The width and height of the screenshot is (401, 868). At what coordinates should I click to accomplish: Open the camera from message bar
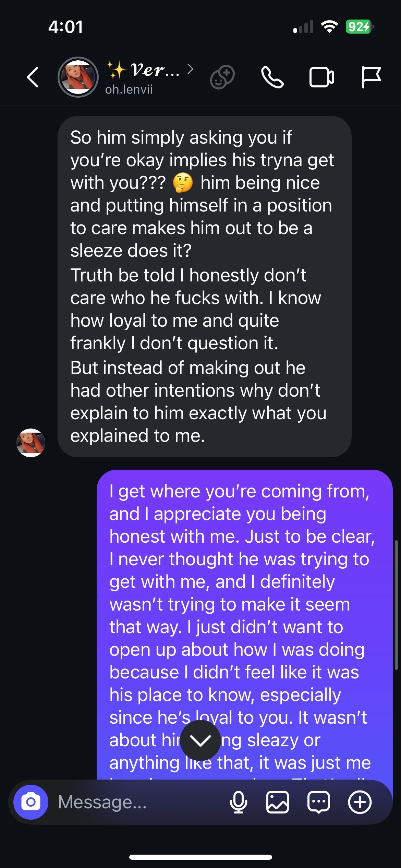[31, 802]
